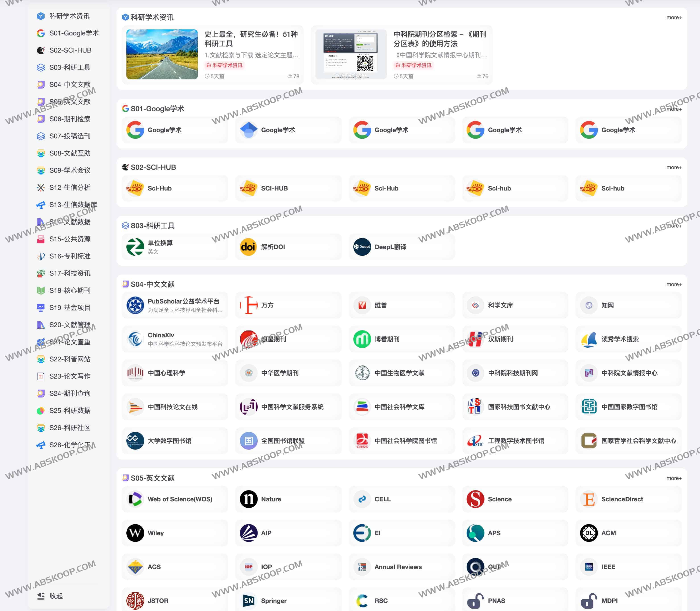Expand more+ in S04-中文文献 section
This screenshot has width=700, height=611.
tap(674, 284)
